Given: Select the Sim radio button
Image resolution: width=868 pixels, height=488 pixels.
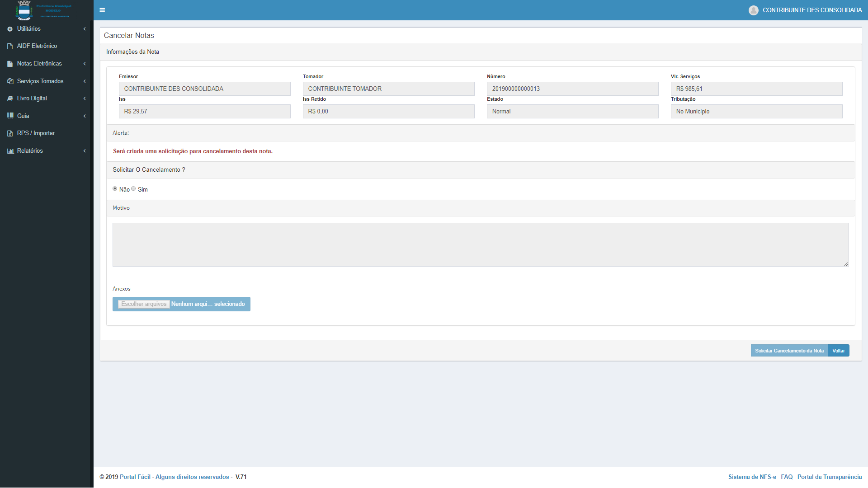Looking at the screenshot, I should pyautogui.click(x=133, y=189).
